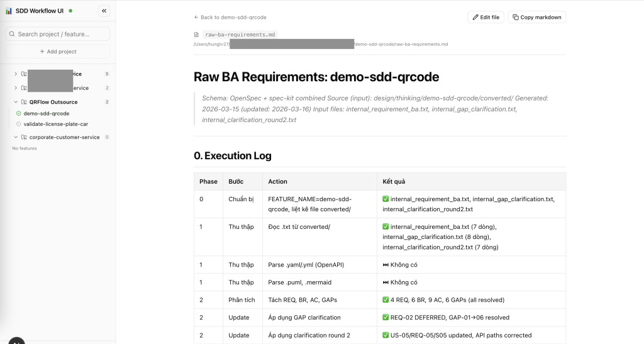Click the 0. Execution Log heading

click(x=233, y=155)
